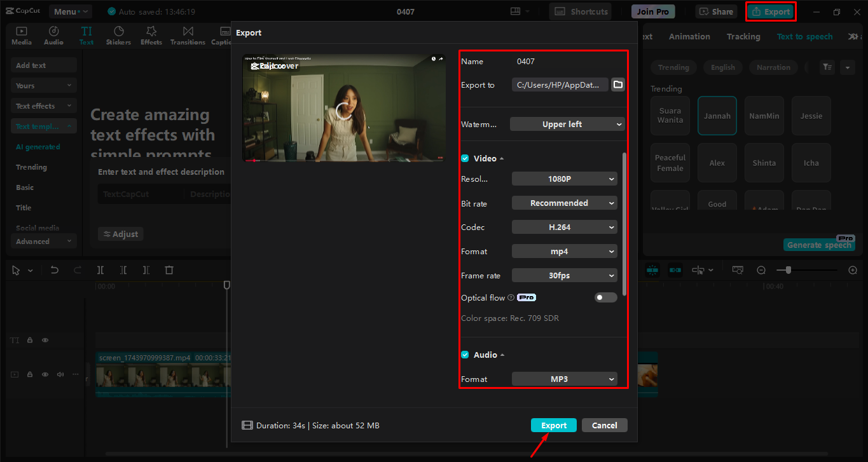Click the Generate speech button

pos(819,245)
